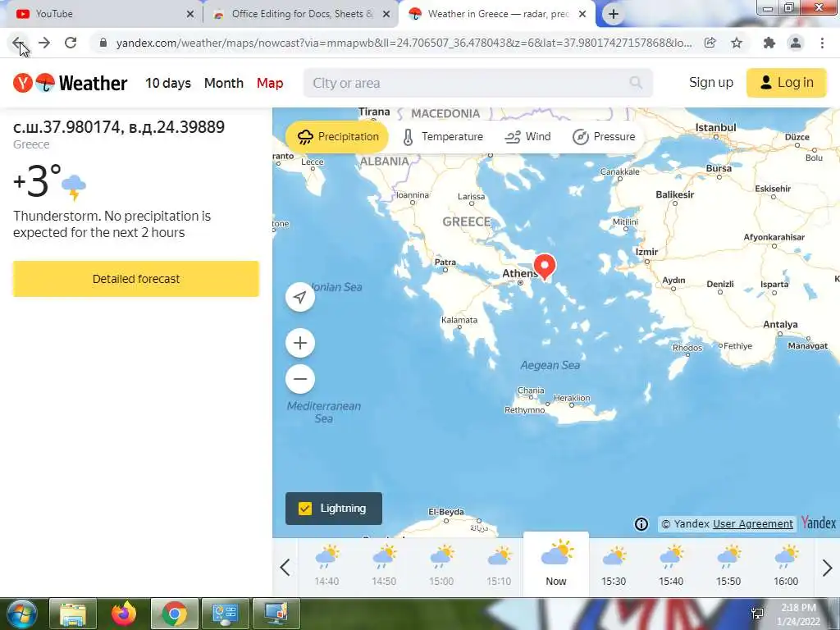Click the Yandex Weather logo

tap(71, 83)
